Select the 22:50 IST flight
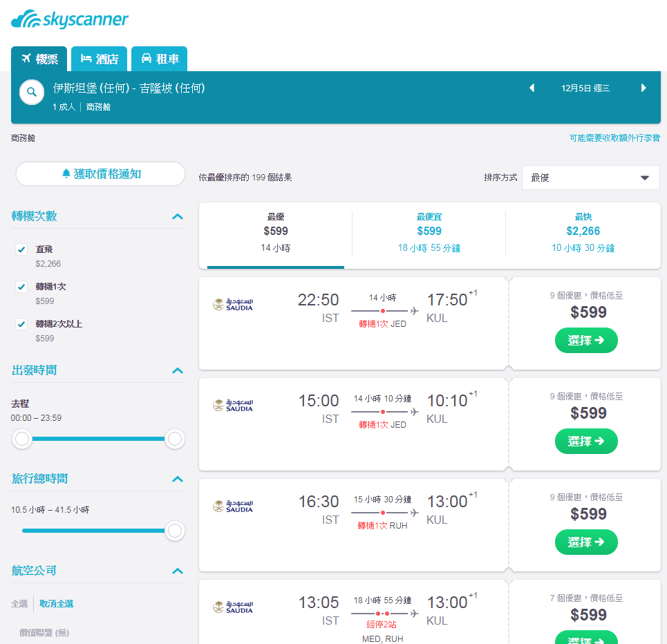The width and height of the screenshot is (667, 644). (x=586, y=340)
